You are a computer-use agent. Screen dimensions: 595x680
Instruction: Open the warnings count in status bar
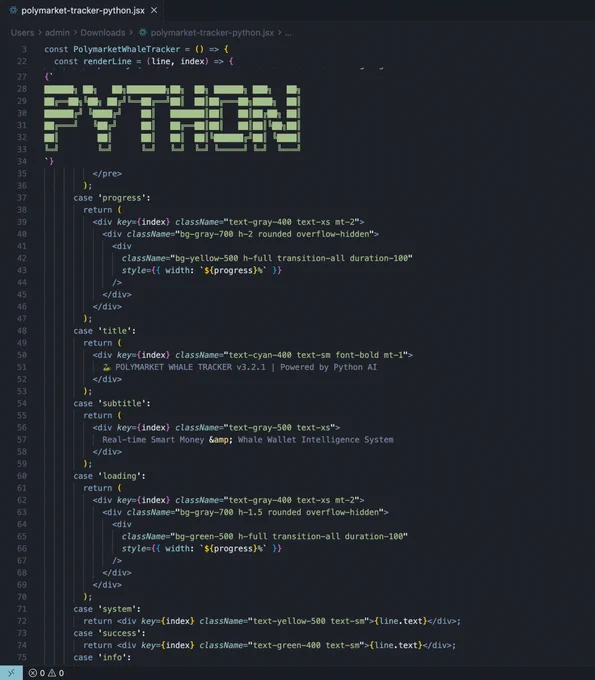(x=56, y=673)
